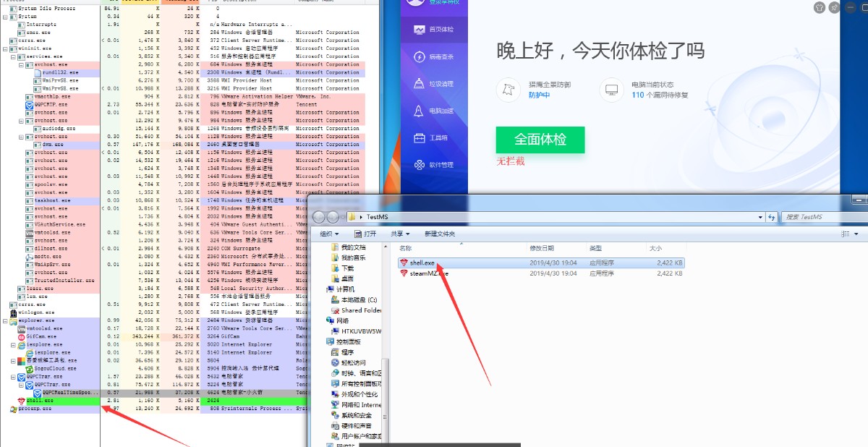Select 下载 in Explorer navigation pane

tap(342, 268)
